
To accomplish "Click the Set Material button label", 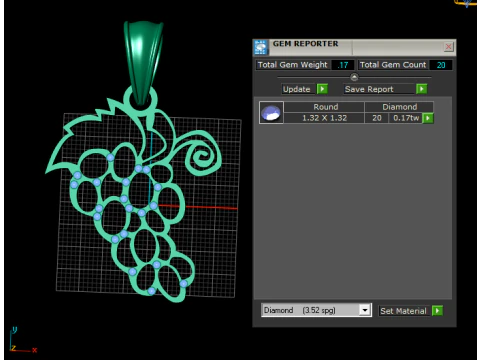I will pos(403,311).
